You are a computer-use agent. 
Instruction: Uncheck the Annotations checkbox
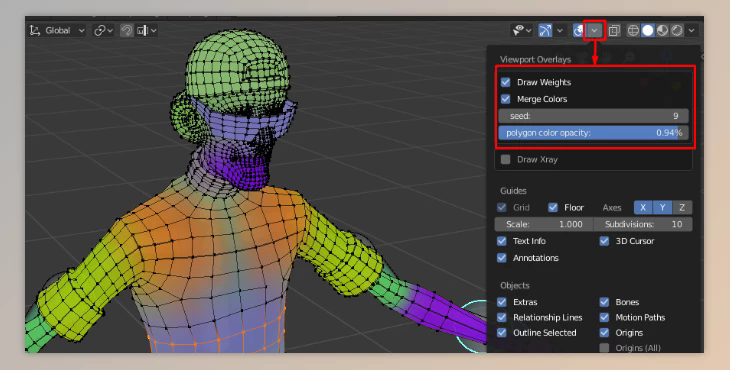(x=502, y=258)
